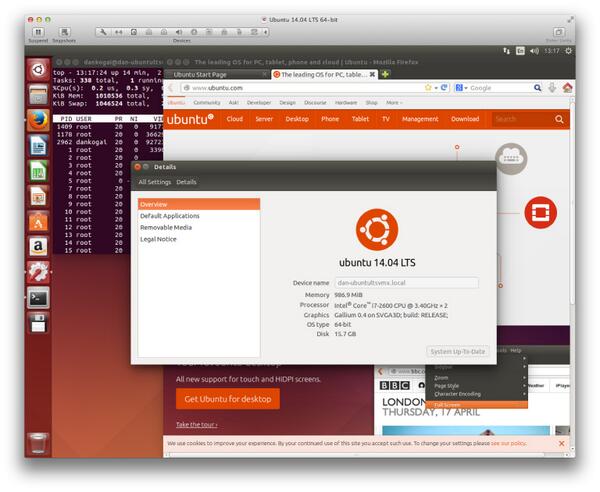600x492 pixels.
Task: Select Legal Notice in Details sidebar
Action: [x=199, y=239]
